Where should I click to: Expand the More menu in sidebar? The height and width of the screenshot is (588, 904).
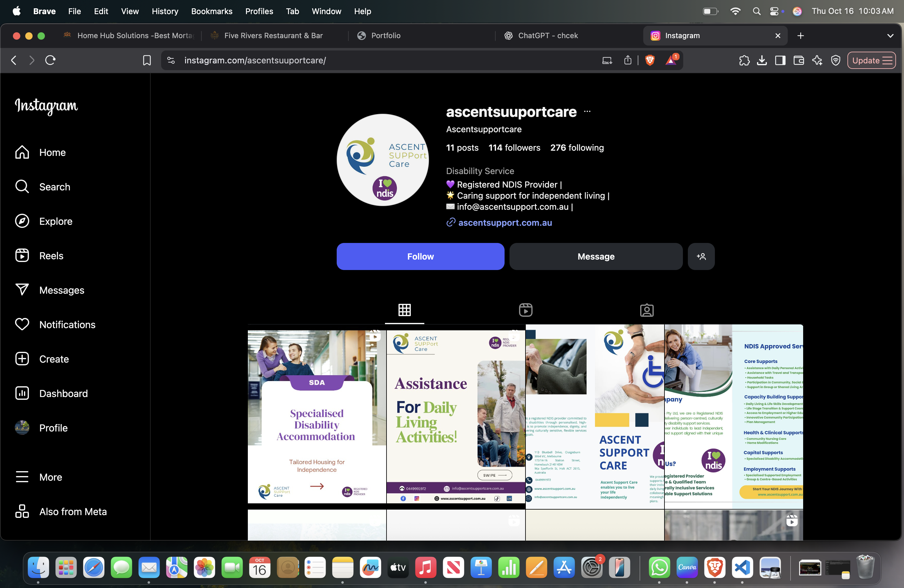pos(22,477)
